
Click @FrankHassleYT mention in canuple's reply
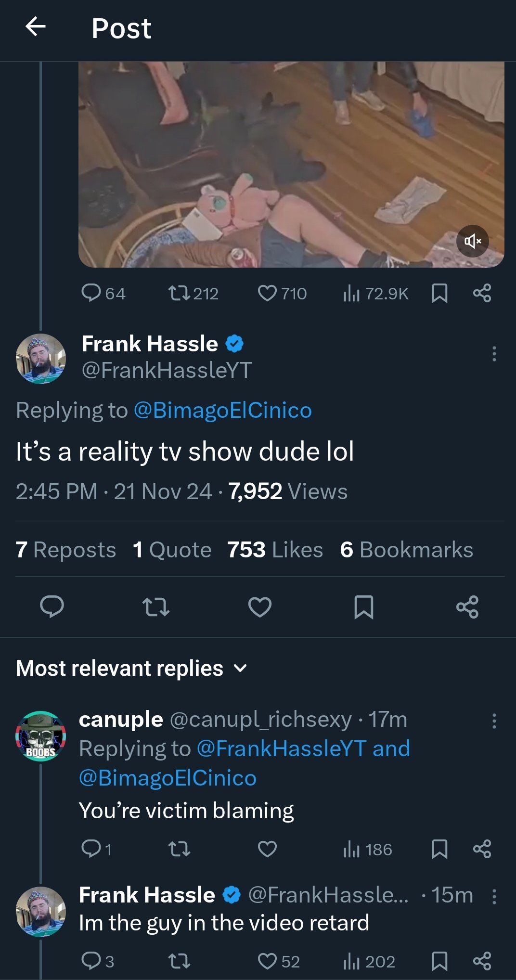coord(282,748)
